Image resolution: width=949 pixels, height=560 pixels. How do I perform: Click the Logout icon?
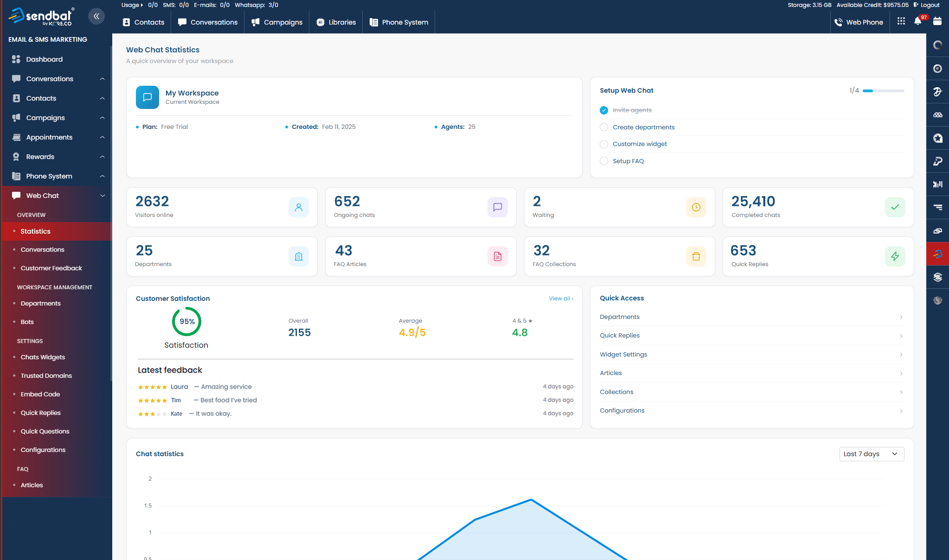(x=916, y=5)
